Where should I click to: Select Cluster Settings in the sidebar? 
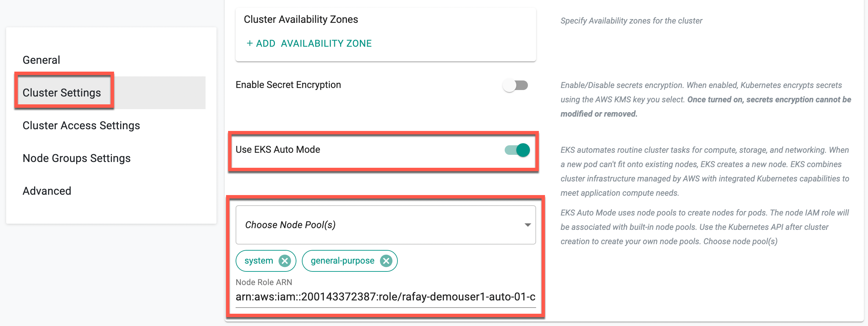point(61,93)
